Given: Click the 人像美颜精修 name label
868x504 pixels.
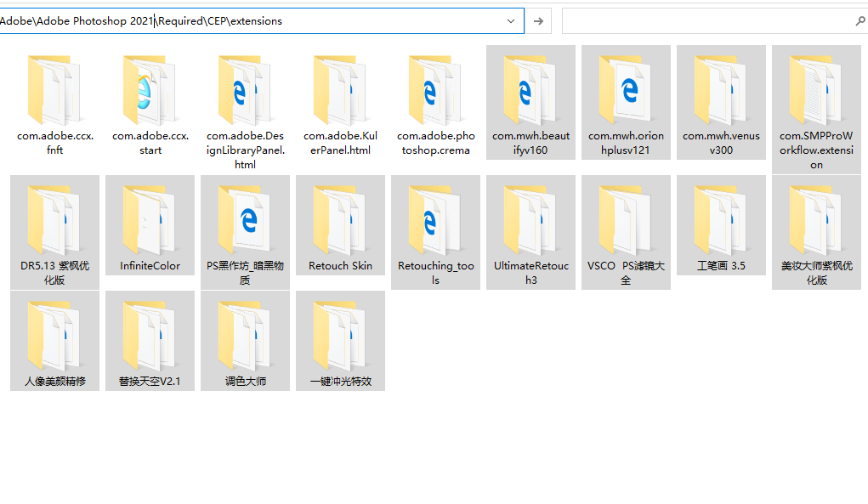Looking at the screenshot, I should pyautogui.click(x=54, y=381).
